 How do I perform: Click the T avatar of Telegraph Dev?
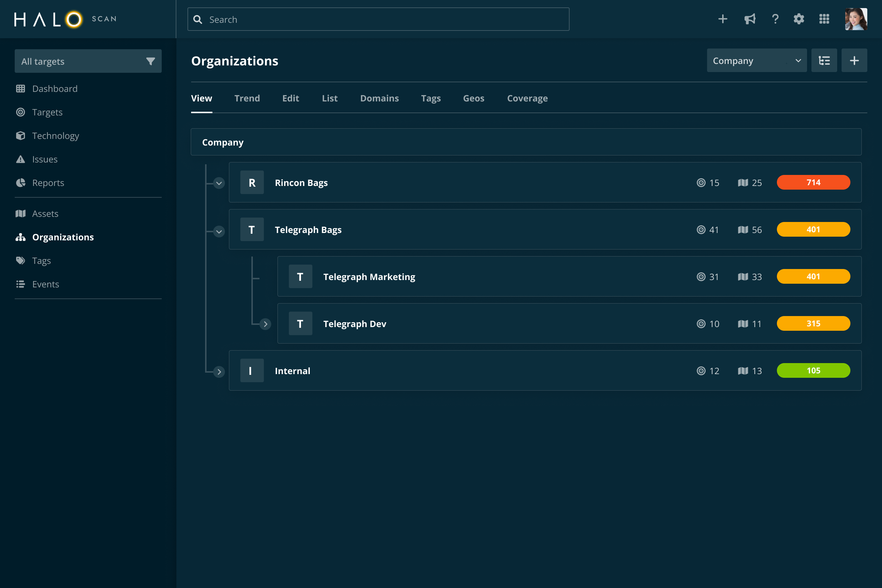pos(300,324)
